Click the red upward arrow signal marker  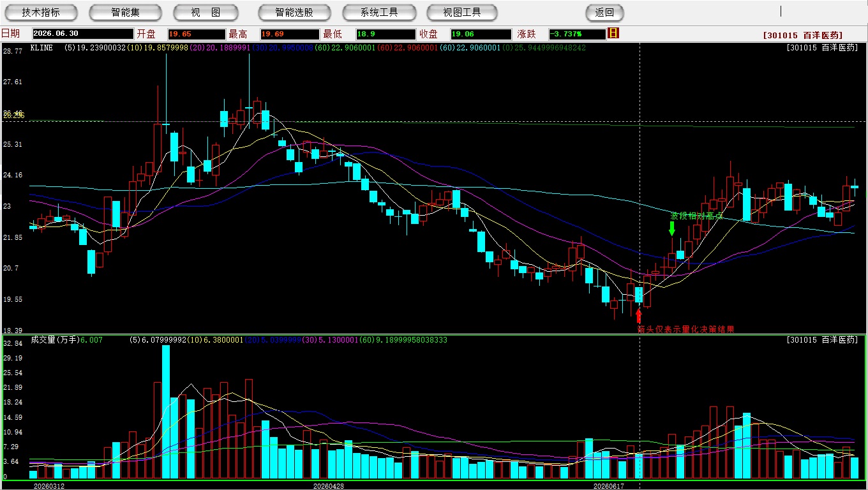(x=639, y=316)
